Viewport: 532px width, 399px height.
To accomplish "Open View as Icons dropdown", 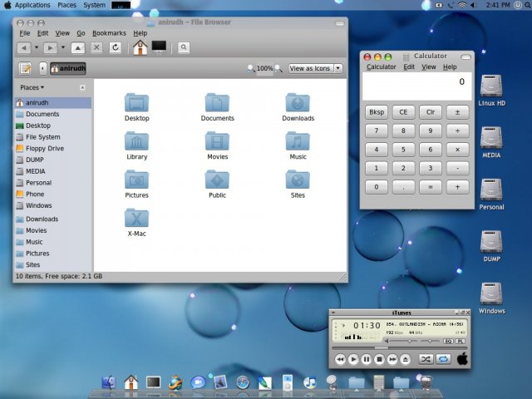I will click(x=315, y=68).
